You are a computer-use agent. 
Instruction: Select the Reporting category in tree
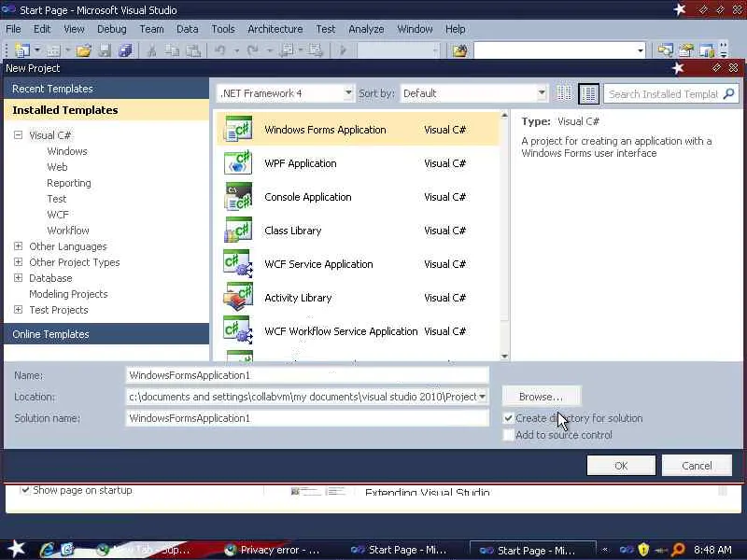pyautogui.click(x=68, y=183)
